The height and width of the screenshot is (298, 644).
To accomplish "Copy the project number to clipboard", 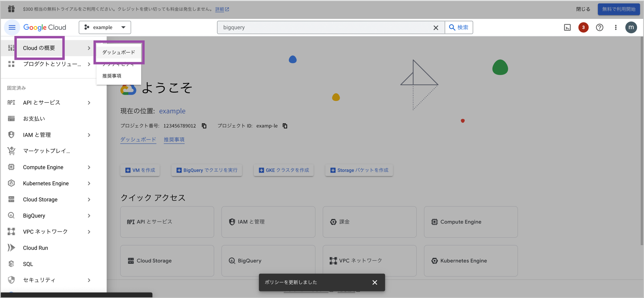I will pos(204,126).
